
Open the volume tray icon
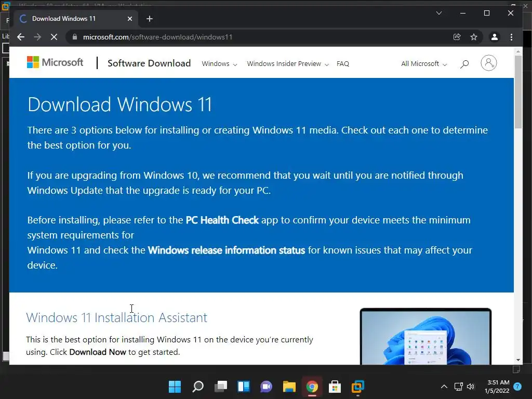470,387
